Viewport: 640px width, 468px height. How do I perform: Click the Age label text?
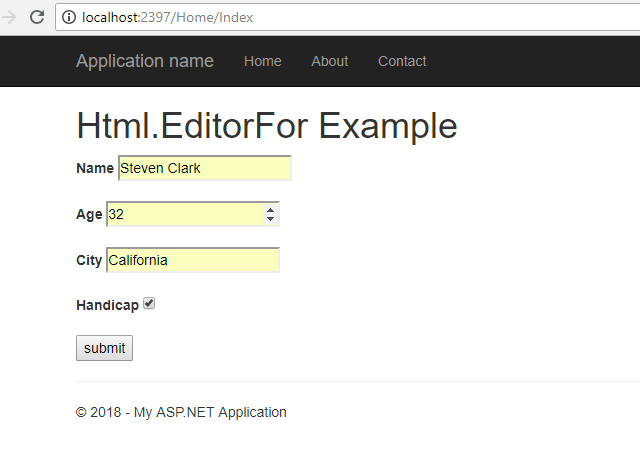(x=89, y=214)
